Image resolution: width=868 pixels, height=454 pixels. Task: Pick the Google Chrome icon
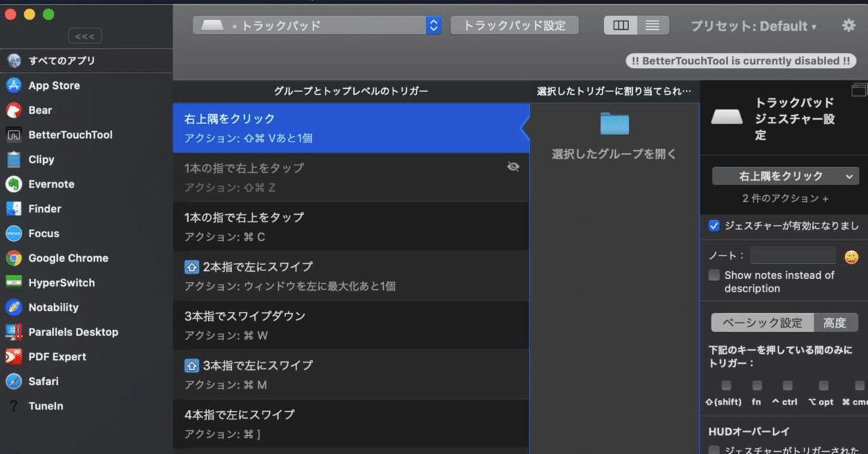coord(14,258)
